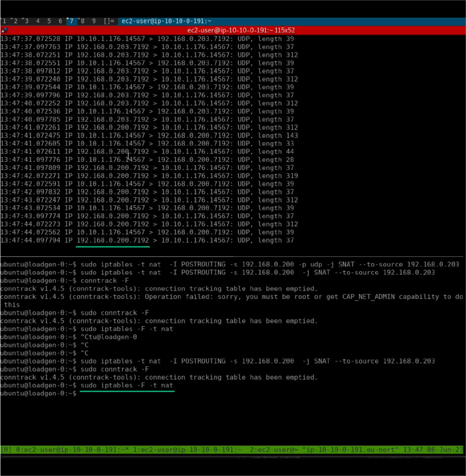Click the packet line timestamped 13:47:38.072551
Image resolution: width=466 pixels, height=476 pixels.
click(147, 63)
